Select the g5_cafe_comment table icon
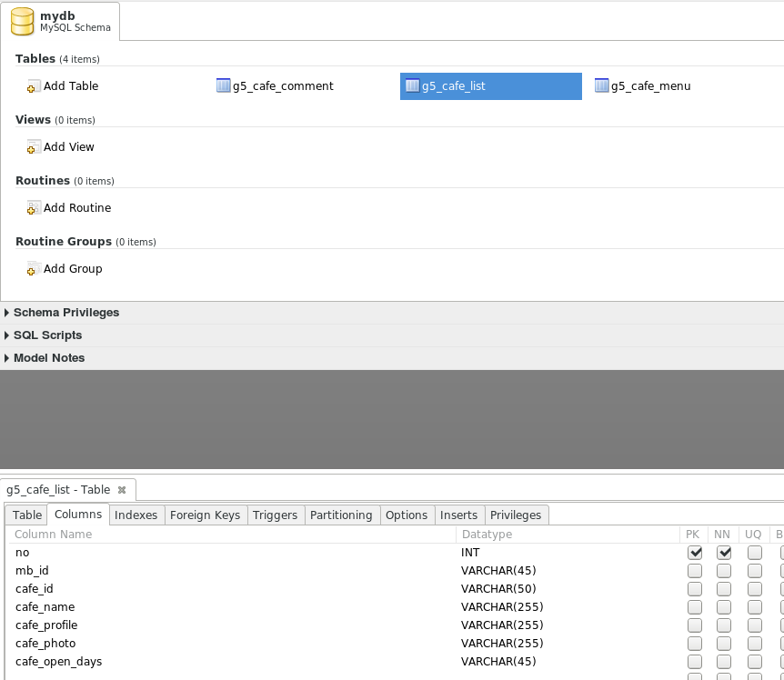 coord(224,86)
